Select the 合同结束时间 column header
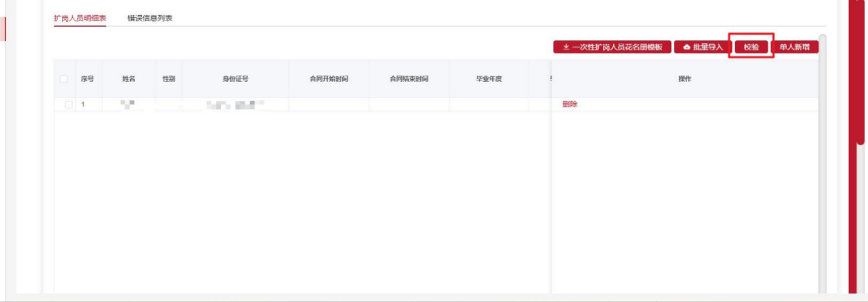Image resolution: width=868 pixels, height=302 pixels. [x=409, y=79]
